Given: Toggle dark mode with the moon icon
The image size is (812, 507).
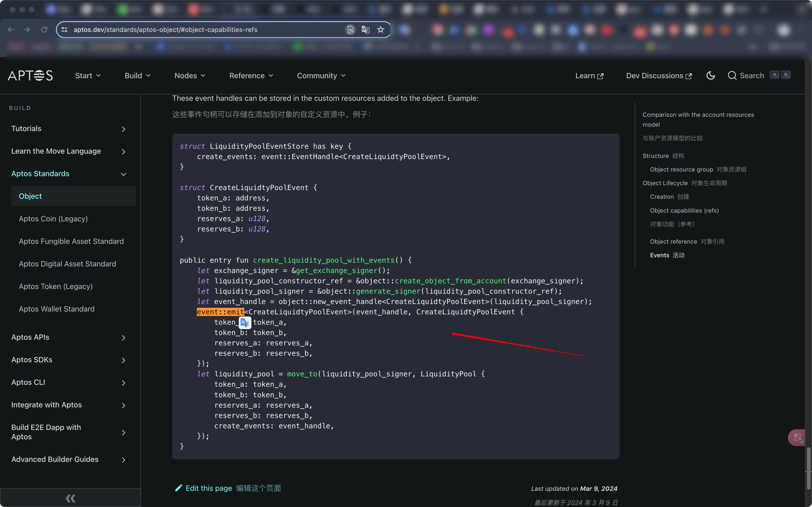Looking at the screenshot, I should tap(710, 75).
